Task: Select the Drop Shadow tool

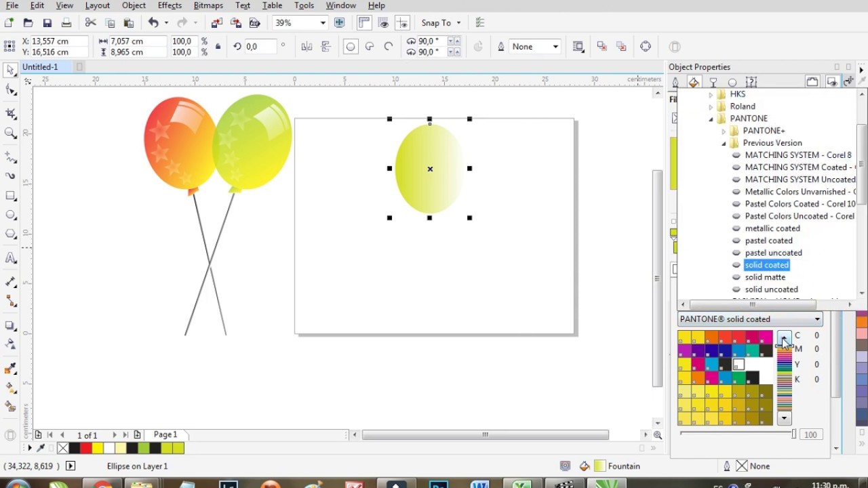Action: coord(10,326)
